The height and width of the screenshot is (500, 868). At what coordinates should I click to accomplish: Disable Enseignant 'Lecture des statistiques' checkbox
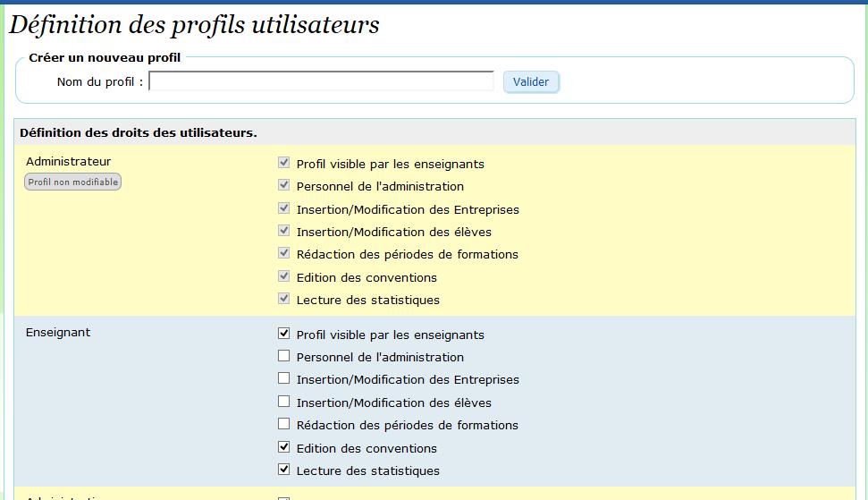284,470
